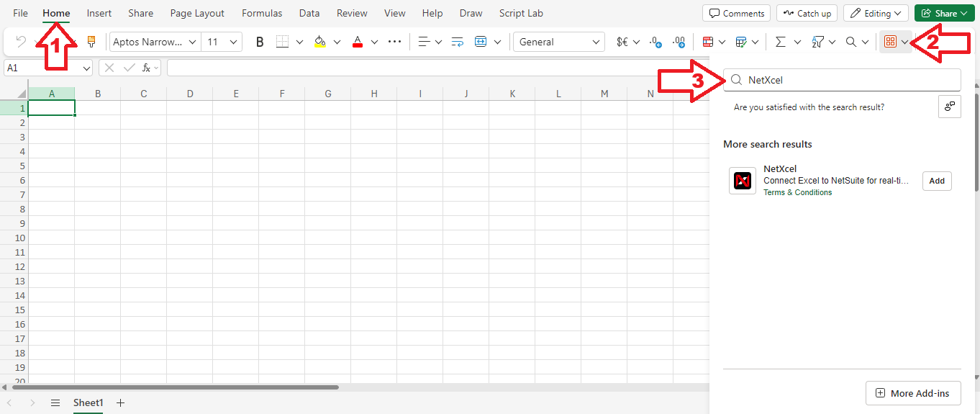Switch to the Data tab
The width and height of the screenshot is (980, 414).
309,13
